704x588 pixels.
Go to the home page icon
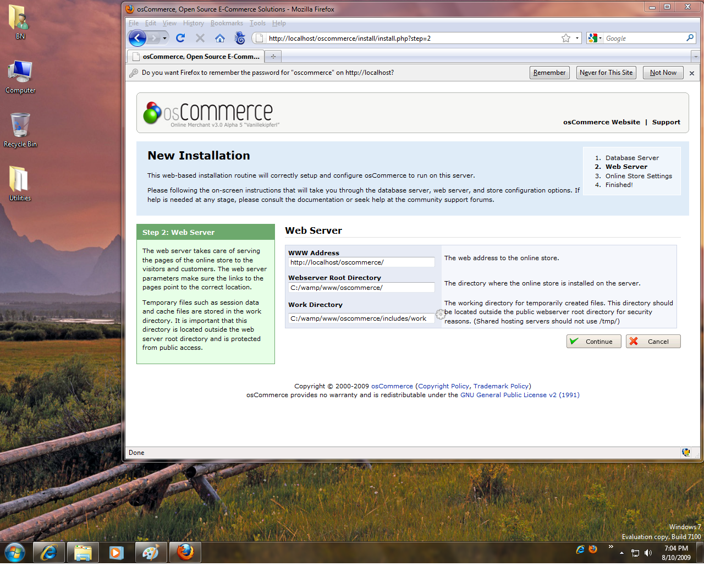220,38
